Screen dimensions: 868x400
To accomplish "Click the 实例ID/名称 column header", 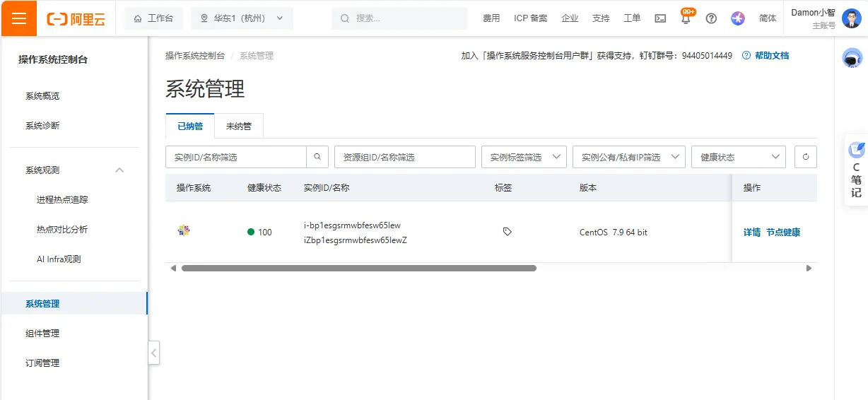I will pos(327,188).
